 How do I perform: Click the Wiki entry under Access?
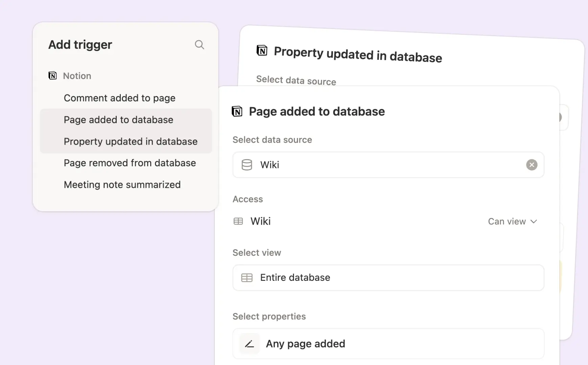[261, 221]
